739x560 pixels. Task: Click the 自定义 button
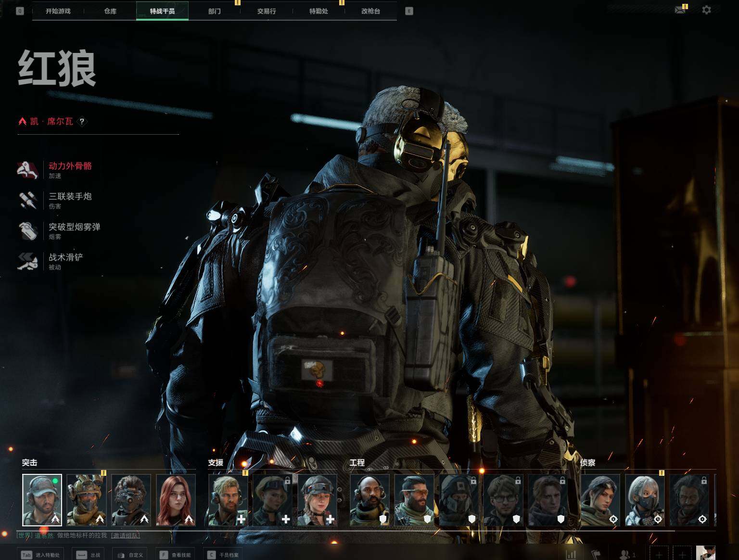pos(130,555)
